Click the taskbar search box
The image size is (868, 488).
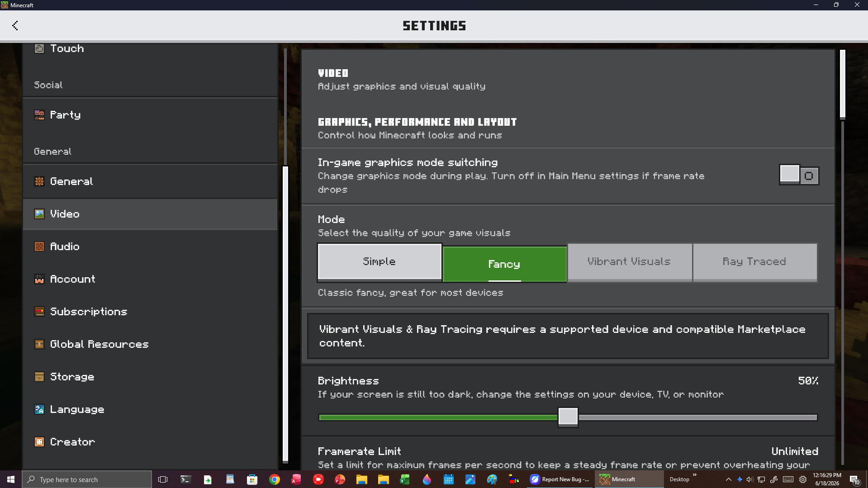(x=87, y=479)
